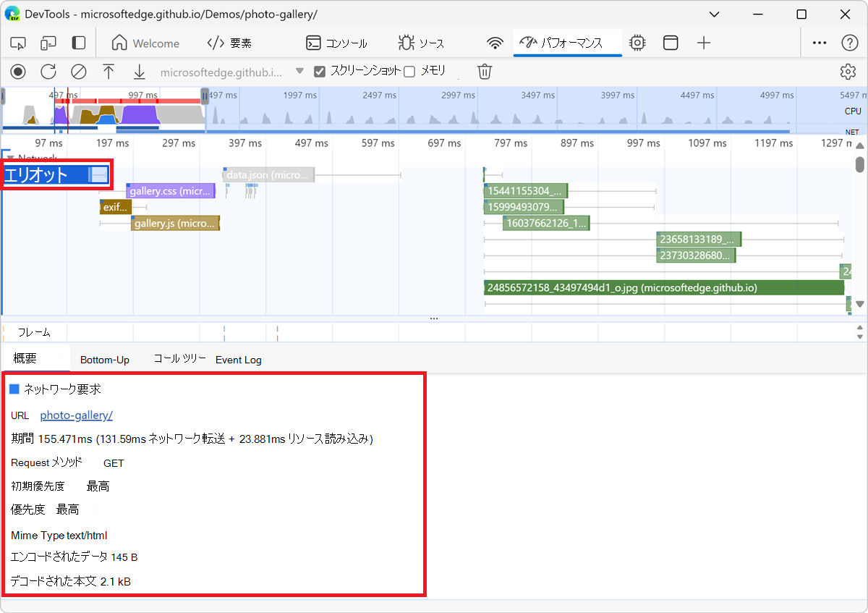Click the Record performance button
Image resolution: width=868 pixels, height=613 pixels.
[18, 72]
